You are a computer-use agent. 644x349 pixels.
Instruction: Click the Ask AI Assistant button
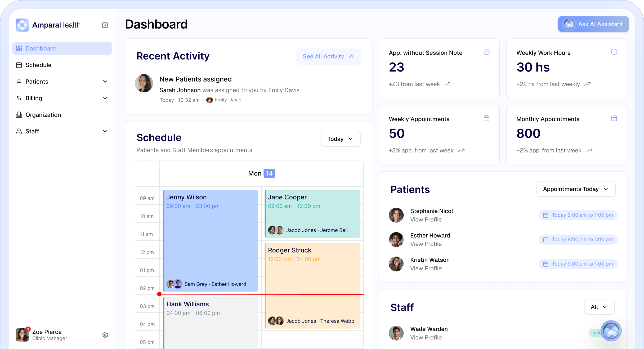[x=593, y=24]
